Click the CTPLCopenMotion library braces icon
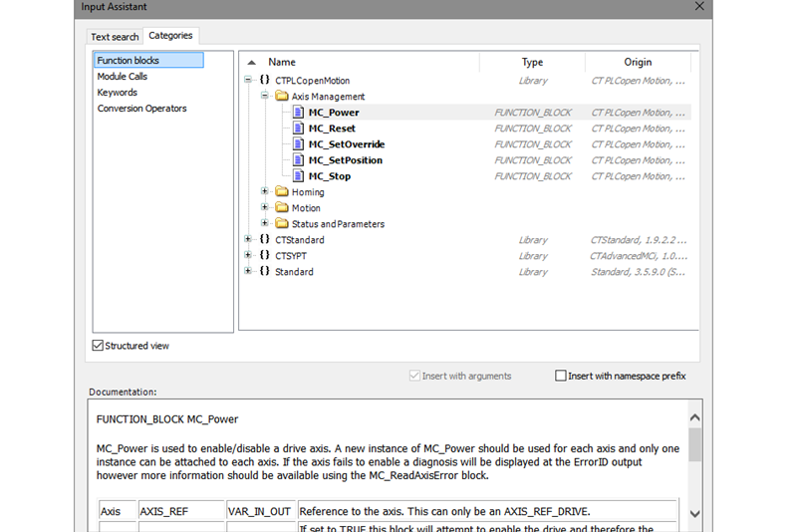Viewport: 797px width, 532px height. (x=265, y=80)
